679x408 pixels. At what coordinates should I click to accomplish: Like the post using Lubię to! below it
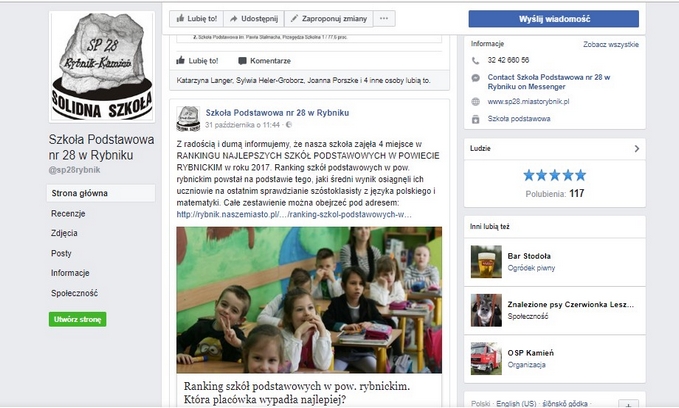point(197,61)
